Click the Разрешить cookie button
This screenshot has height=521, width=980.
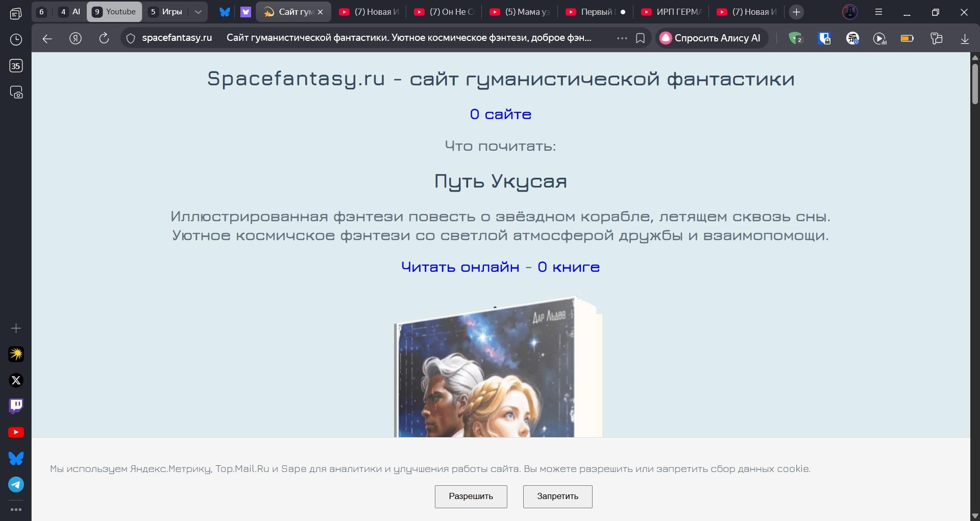click(471, 496)
